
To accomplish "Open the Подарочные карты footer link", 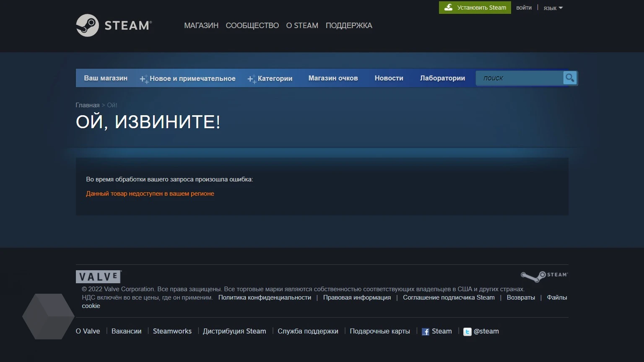I will pyautogui.click(x=380, y=331).
